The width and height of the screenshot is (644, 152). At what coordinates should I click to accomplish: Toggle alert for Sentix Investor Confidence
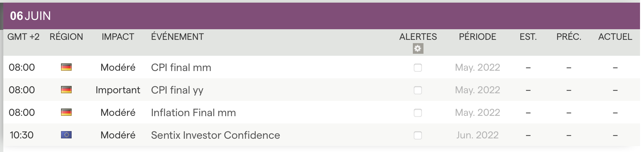click(x=418, y=135)
